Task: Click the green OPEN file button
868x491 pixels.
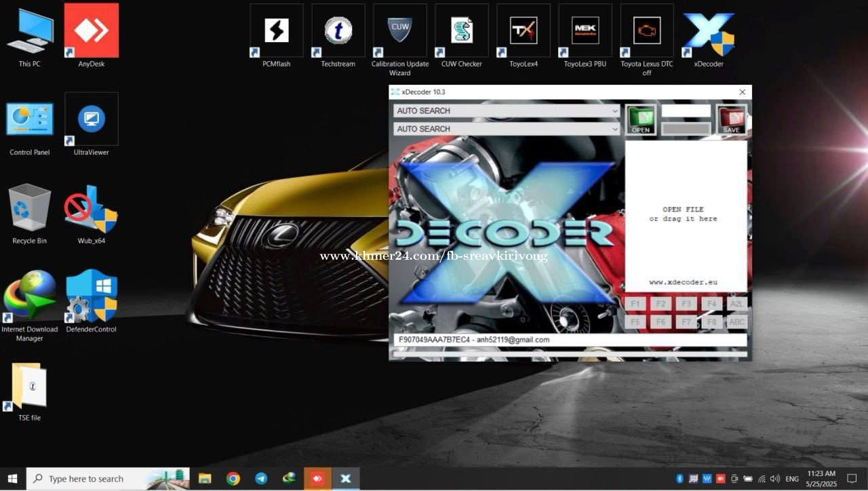Action: click(641, 119)
